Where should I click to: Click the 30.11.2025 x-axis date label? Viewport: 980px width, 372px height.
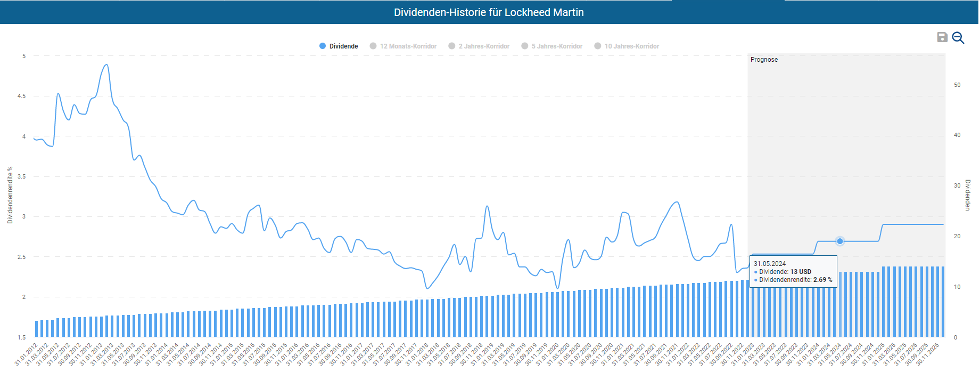(927, 355)
